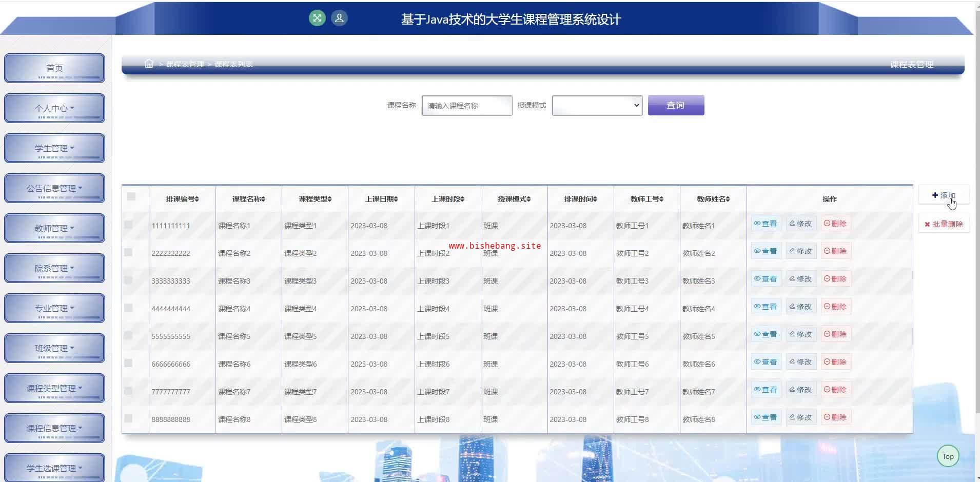This screenshot has width=980, height=482.
Task: Click the 查询 search button
Action: pyautogui.click(x=676, y=105)
